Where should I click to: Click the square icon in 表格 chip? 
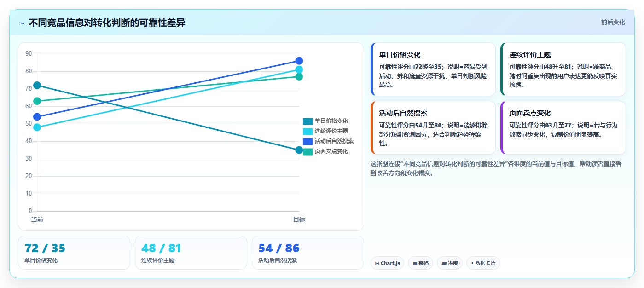coord(415,264)
